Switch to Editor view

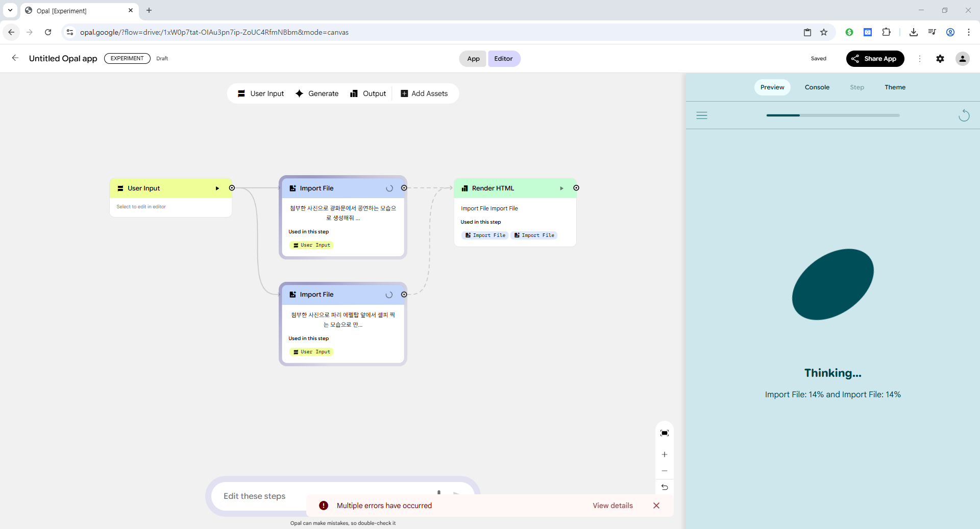point(504,59)
